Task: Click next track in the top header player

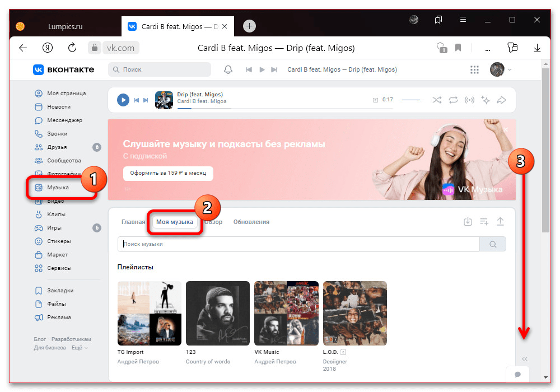Action: coord(274,69)
